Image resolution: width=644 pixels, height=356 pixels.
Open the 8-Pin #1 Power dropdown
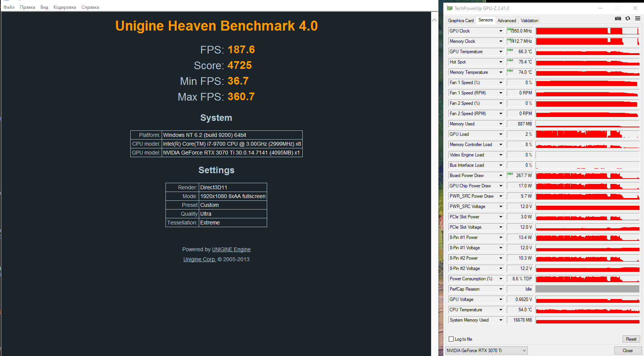click(501, 237)
